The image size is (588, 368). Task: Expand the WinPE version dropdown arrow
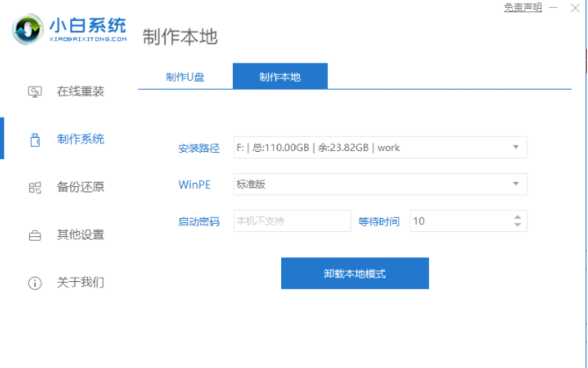[x=516, y=184]
